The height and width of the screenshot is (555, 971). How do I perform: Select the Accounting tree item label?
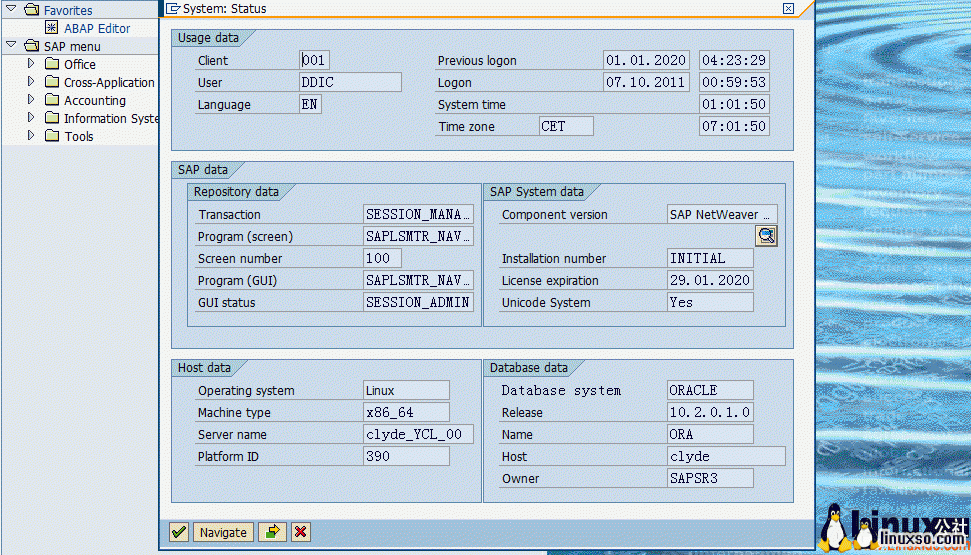point(95,100)
